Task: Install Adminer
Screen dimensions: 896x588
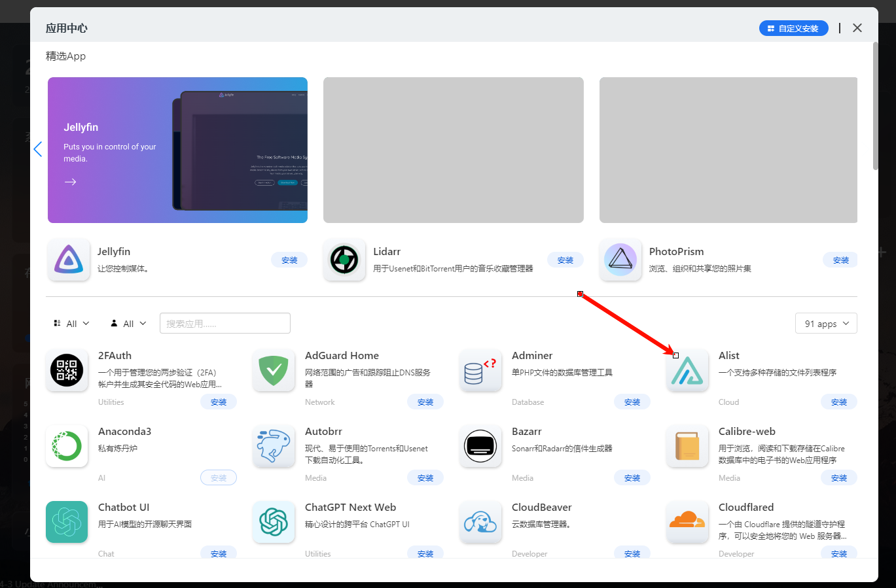Action: (x=632, y=402)
